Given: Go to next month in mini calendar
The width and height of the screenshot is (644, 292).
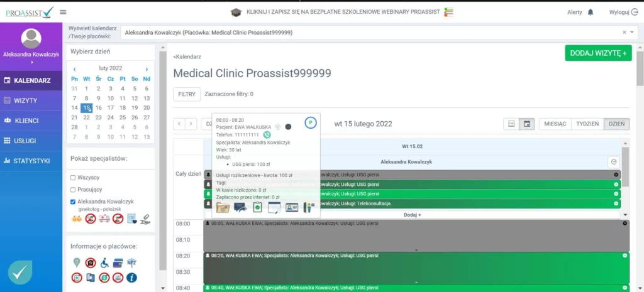Looking at the screenshot, I should pyautogui.click(x=147, y=69).
